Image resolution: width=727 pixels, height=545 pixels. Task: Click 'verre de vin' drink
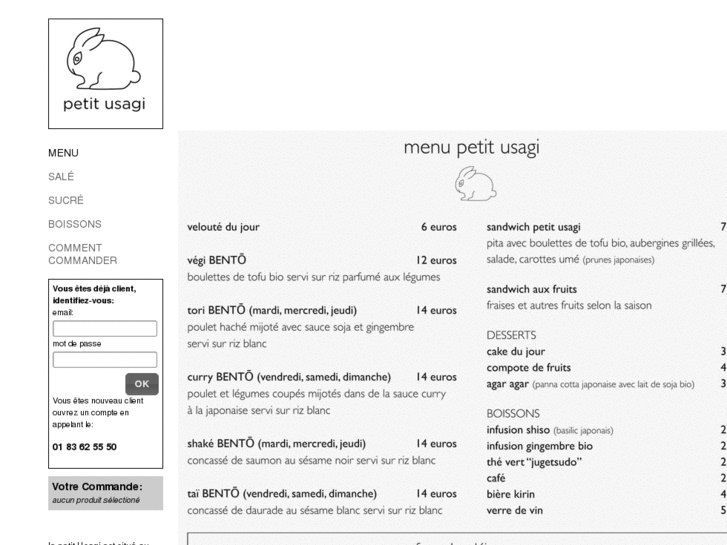coord(514,511)
